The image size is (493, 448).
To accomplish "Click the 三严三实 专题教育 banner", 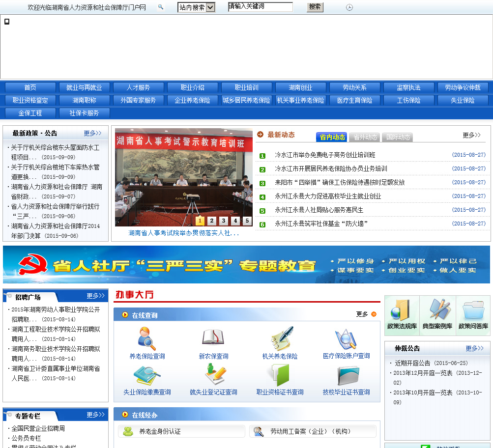I will tap(247, 265).
